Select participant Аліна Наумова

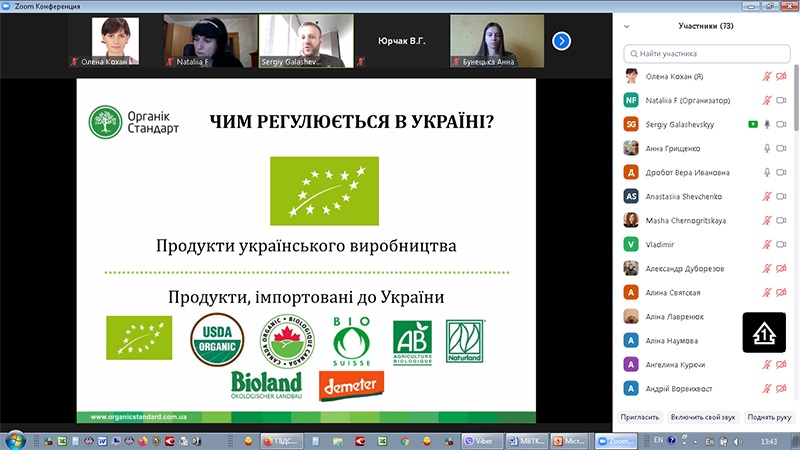(x=671, y=340)
